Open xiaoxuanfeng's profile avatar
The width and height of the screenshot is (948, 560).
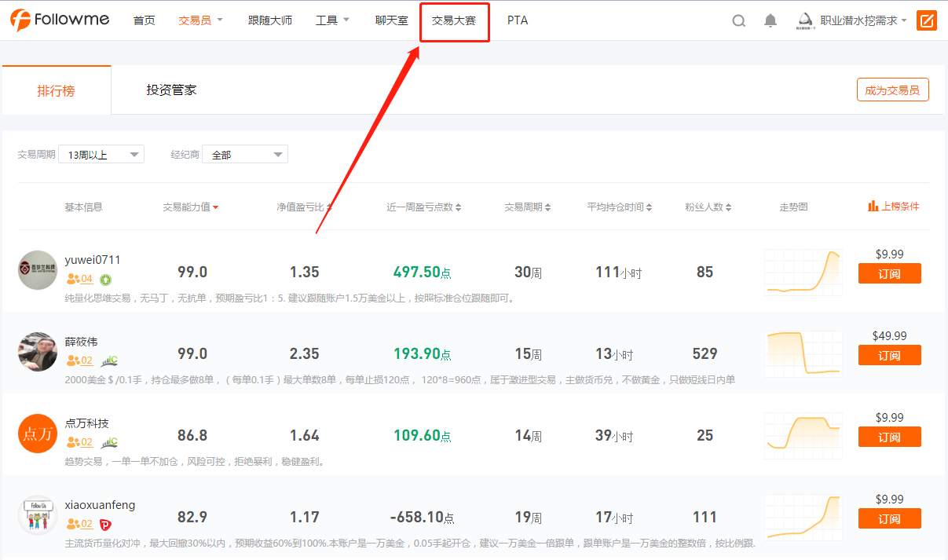click(x=38, y=515)
